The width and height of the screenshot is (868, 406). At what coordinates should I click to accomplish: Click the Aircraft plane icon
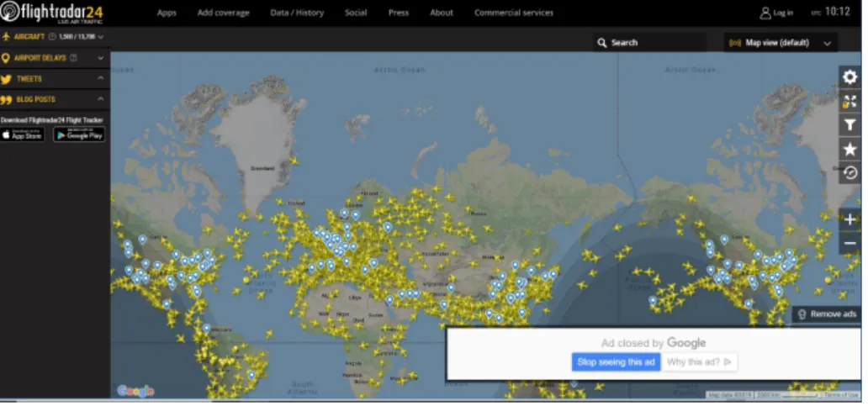(6, 36)
